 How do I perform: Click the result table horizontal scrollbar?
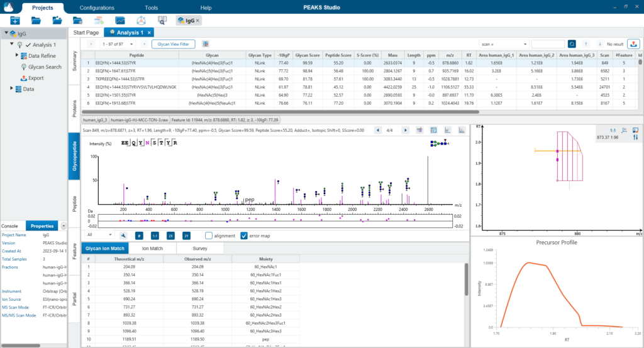tap(280, 112)
